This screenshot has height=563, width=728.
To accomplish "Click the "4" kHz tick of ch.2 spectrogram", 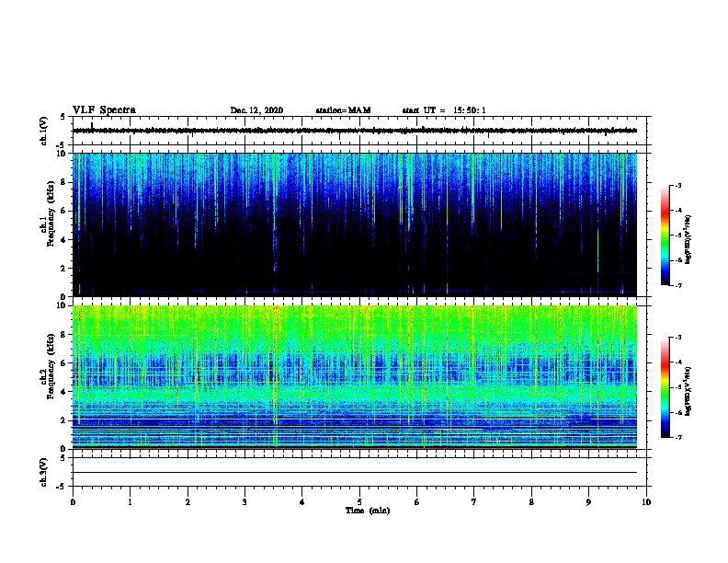I will [x=64, y=392].
